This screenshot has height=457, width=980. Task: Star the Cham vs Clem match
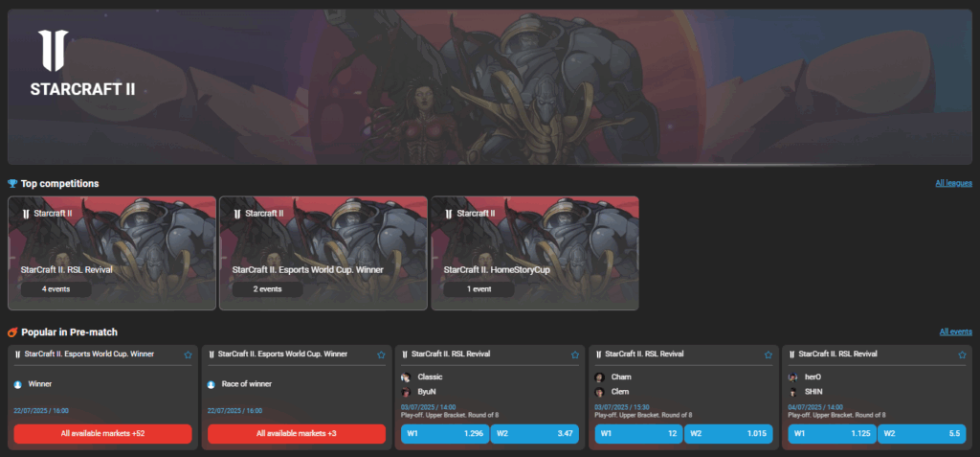(x=768, y=354)
